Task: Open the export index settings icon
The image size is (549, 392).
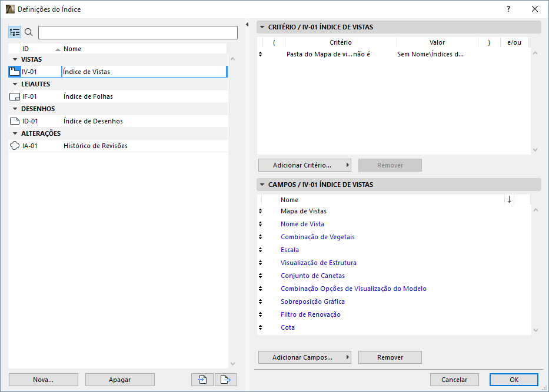Action: [226, 380]
